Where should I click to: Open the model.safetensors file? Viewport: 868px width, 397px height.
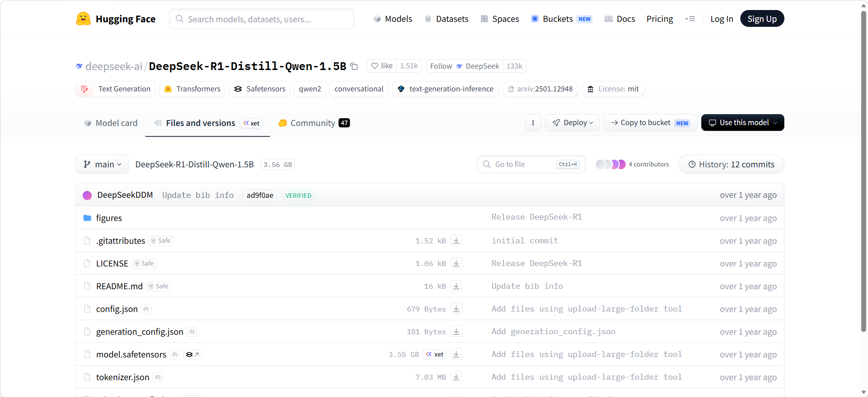pos(131,354)
